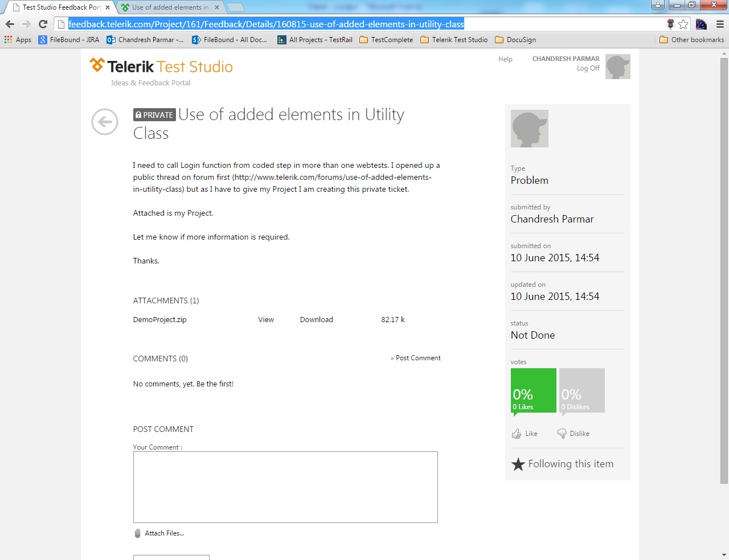Image resolution: width=729 pixels, height=560 pixels.
Task: Click the thumbs-down Dislike icon
Action: 562,434
